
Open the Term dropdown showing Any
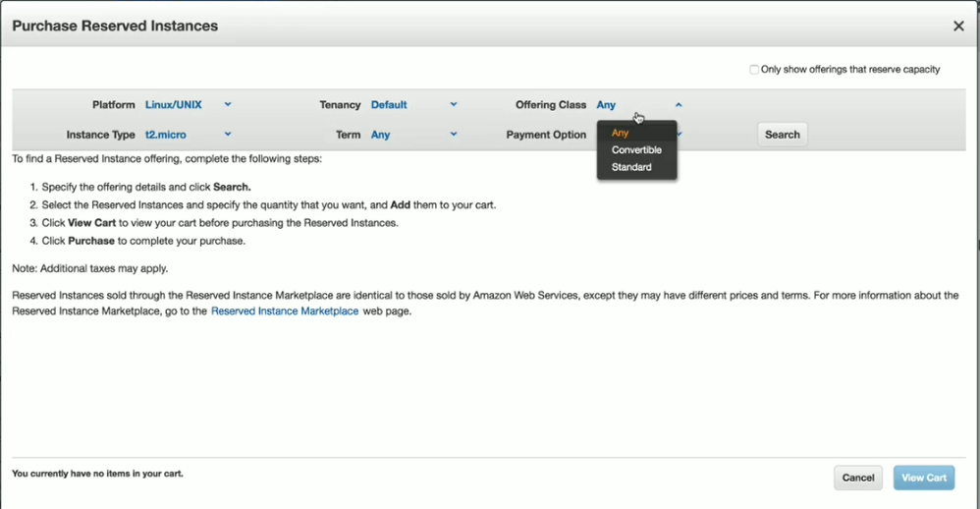pos(381,135)
